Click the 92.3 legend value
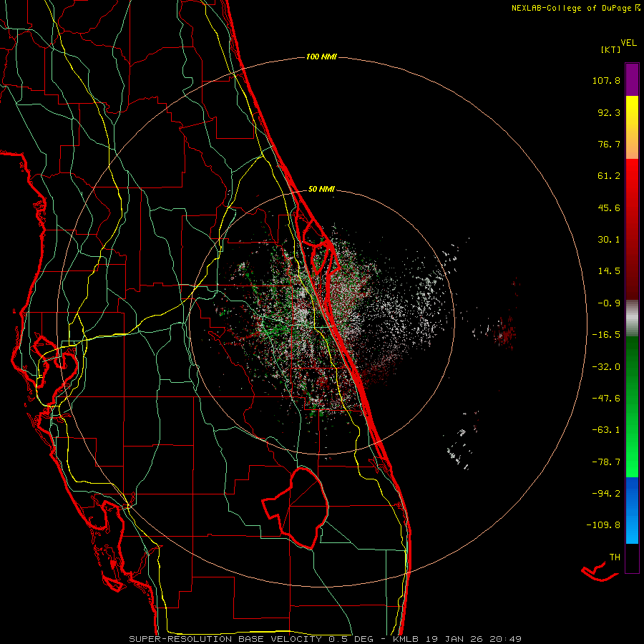 (x=609, y=112)
